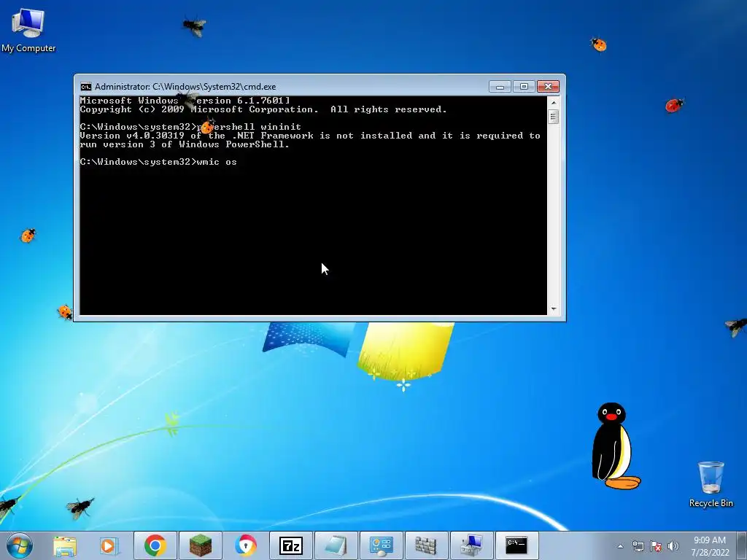Open the brick wall firewall taskbar icon
747x560 pixels.
(426, 545)
